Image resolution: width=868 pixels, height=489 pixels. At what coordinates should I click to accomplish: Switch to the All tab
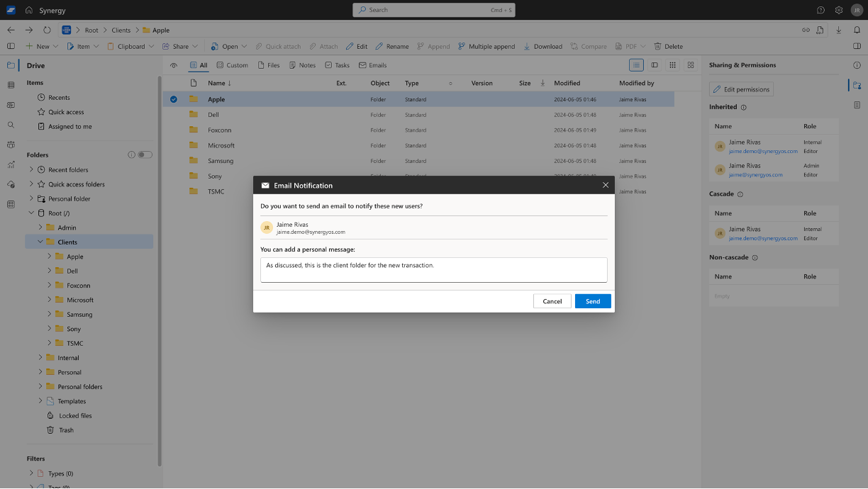(199, 65)
